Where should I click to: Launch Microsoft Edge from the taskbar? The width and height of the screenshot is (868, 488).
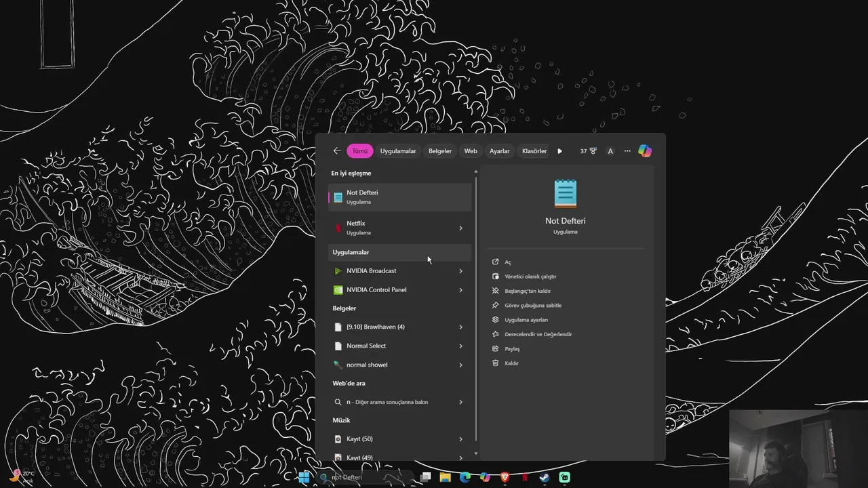pos(465,477)
